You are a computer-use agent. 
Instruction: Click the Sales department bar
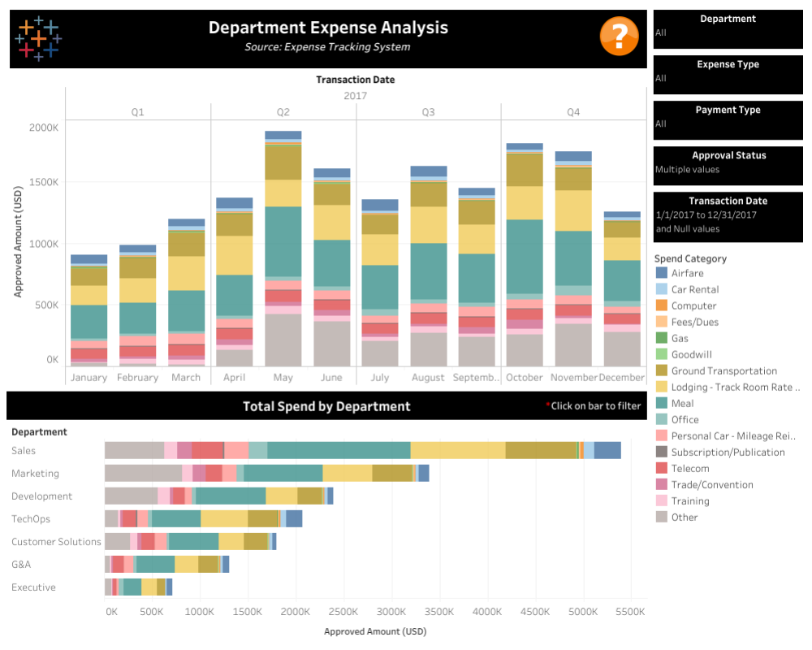(362, 451)
